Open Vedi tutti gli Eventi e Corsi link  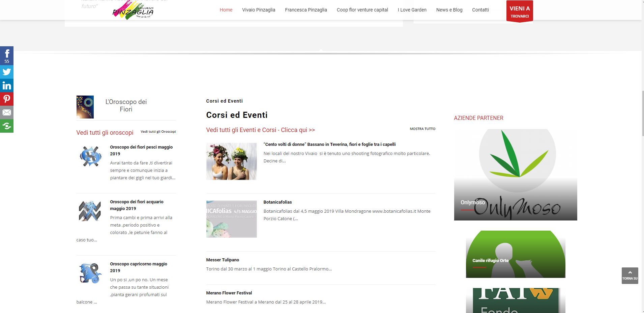pyautogui.click(x=260, y=130)
